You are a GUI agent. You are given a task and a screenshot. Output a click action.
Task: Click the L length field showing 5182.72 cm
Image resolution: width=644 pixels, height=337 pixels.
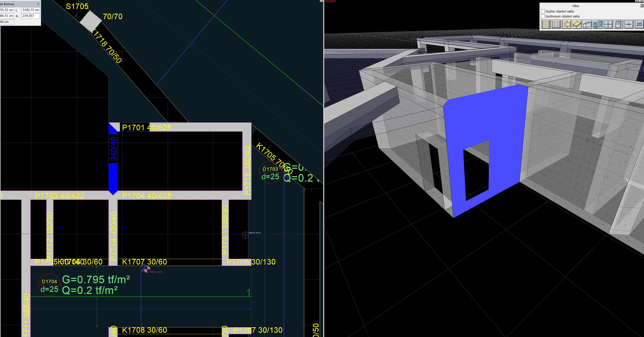pyautogui.click(x=31, y=10)
